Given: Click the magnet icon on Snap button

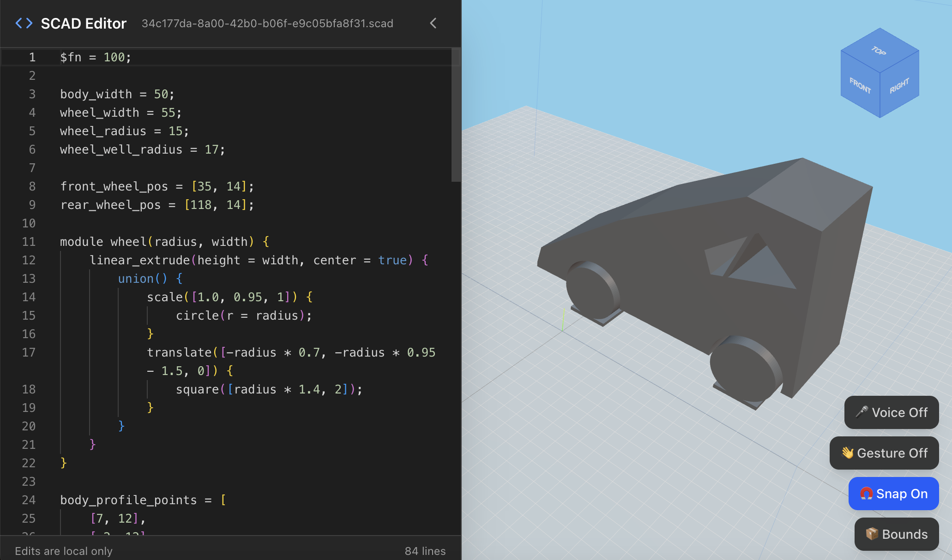Looking at the screenshot, I should point(866,494).
